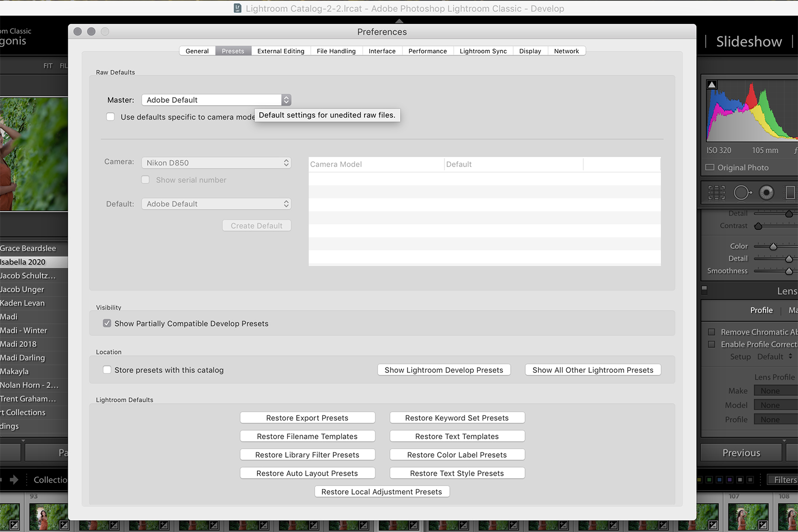Click the forward arrow in the filmstrip bar
Screen dimensions: 798x532
(x=14, y=480)
